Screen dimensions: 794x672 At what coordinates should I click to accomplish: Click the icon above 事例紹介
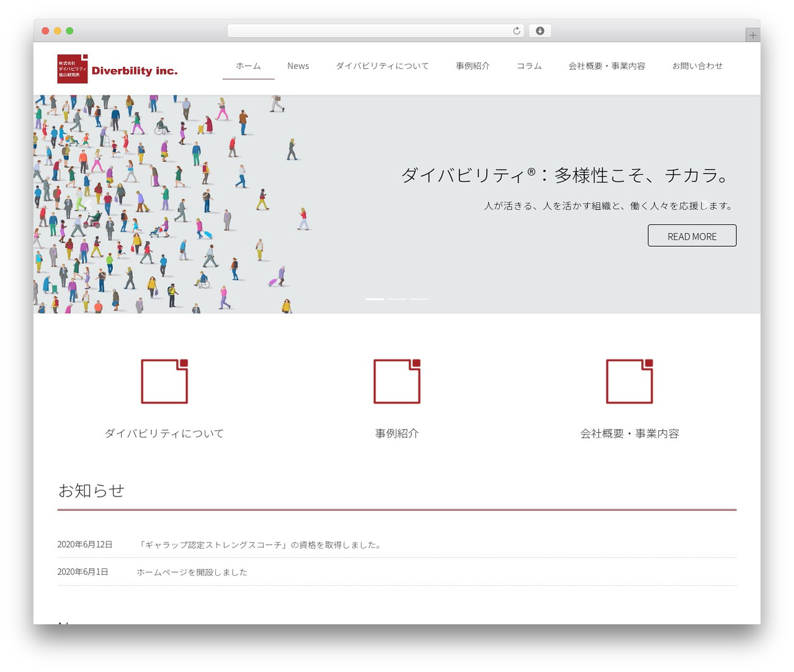tap(397, 381)
